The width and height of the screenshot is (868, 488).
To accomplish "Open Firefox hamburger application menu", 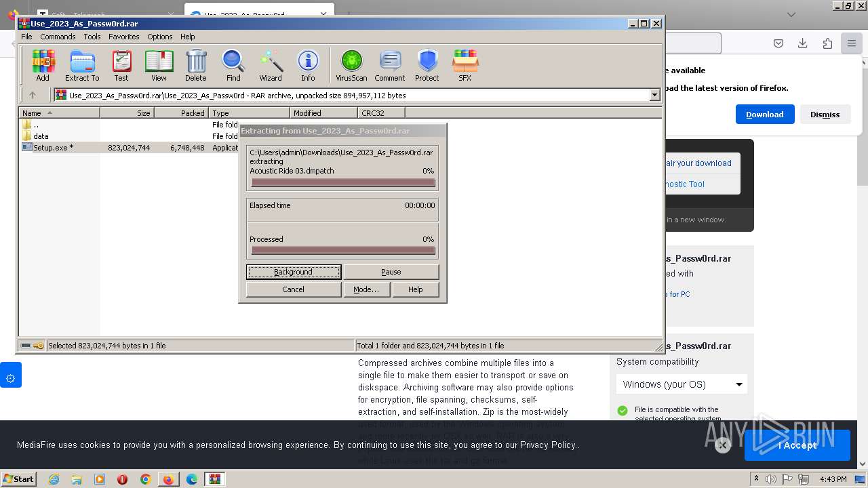I will point(851,43).
